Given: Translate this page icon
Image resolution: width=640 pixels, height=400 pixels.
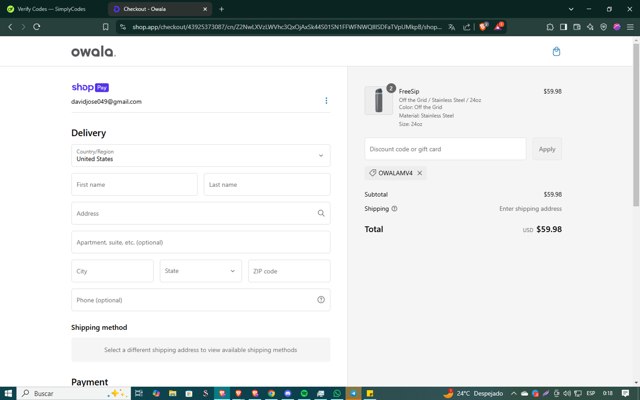Looking at the screenshot, I should (452, 27).
